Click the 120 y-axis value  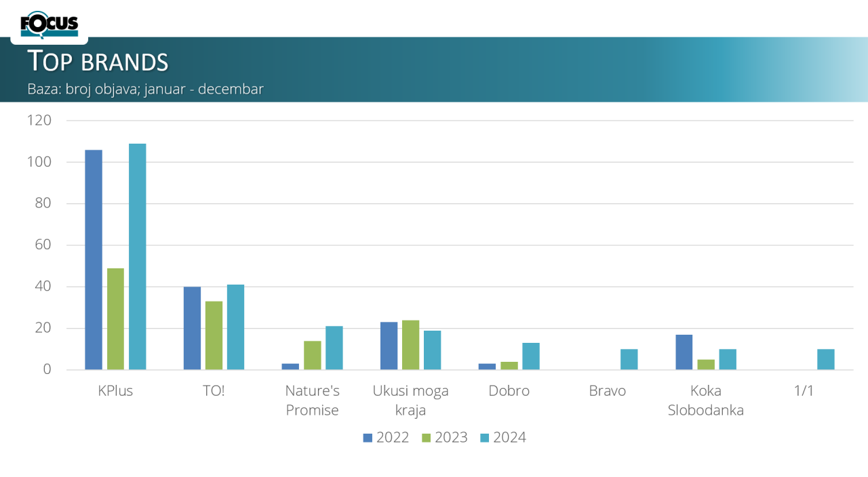pyautogui.click(x=39, y=121)
